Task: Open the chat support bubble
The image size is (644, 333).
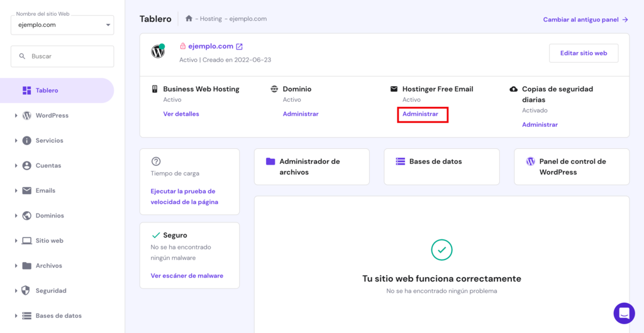Action: [625, 314]
